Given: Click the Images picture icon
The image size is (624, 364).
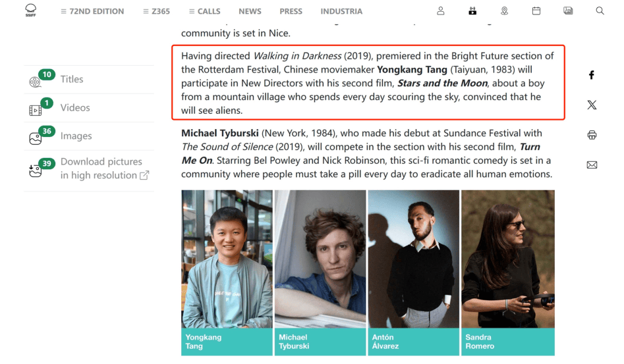Looking at the screenshot, I should [x=35, y=138].
